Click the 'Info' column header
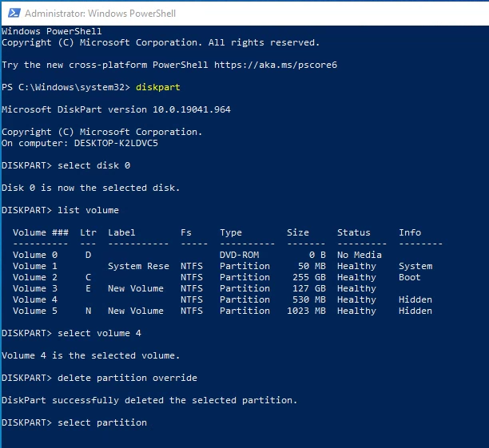 point(410,232)
